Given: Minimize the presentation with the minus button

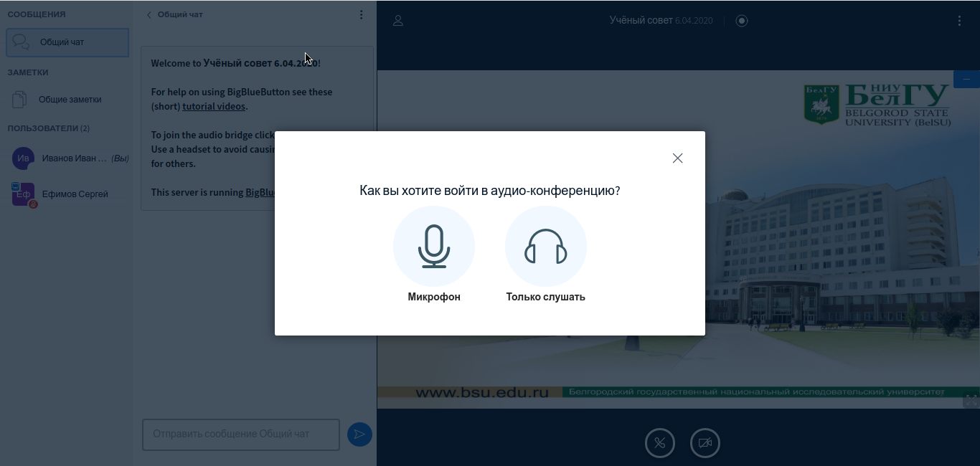Looking at the screenshot, I should [966, 79].
